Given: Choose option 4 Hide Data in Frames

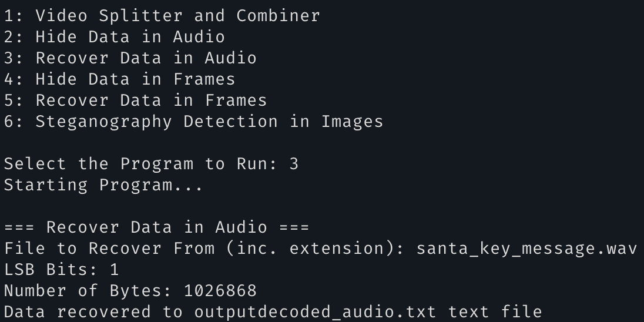Looking at the screenshot, I should [120, 79].
